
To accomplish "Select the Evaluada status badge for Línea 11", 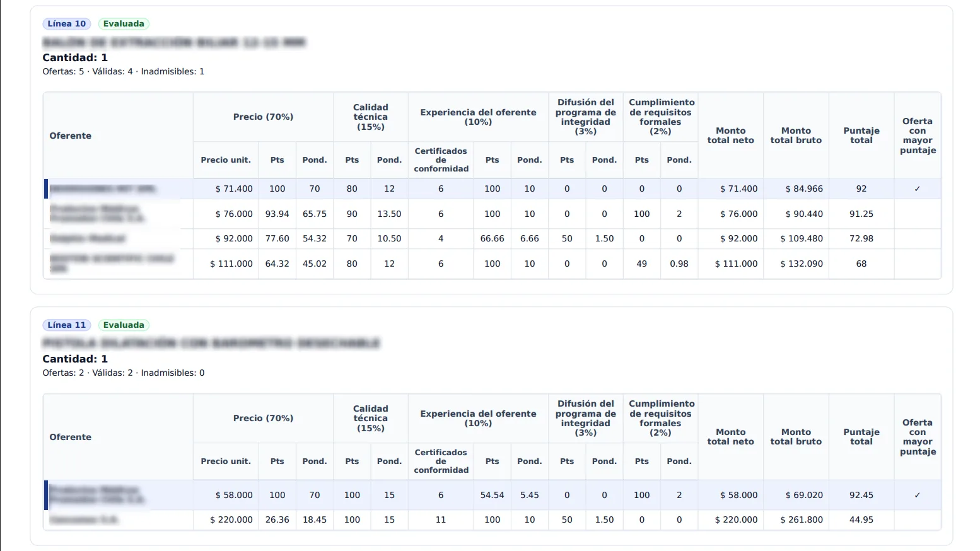I will 124,325.
